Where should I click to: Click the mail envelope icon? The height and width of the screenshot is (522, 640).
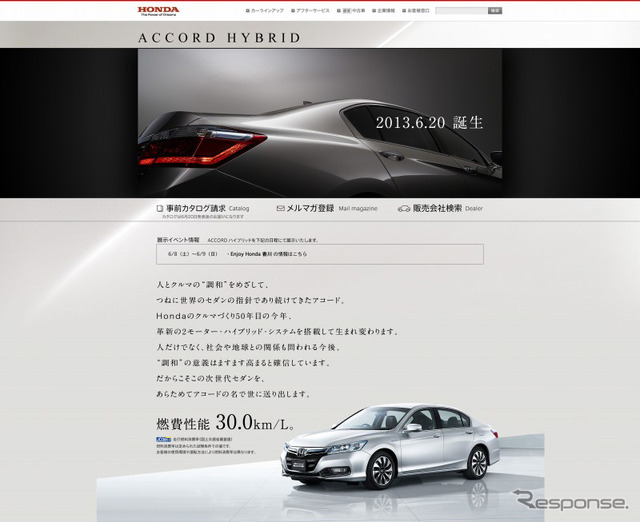(x=280, y=209)
